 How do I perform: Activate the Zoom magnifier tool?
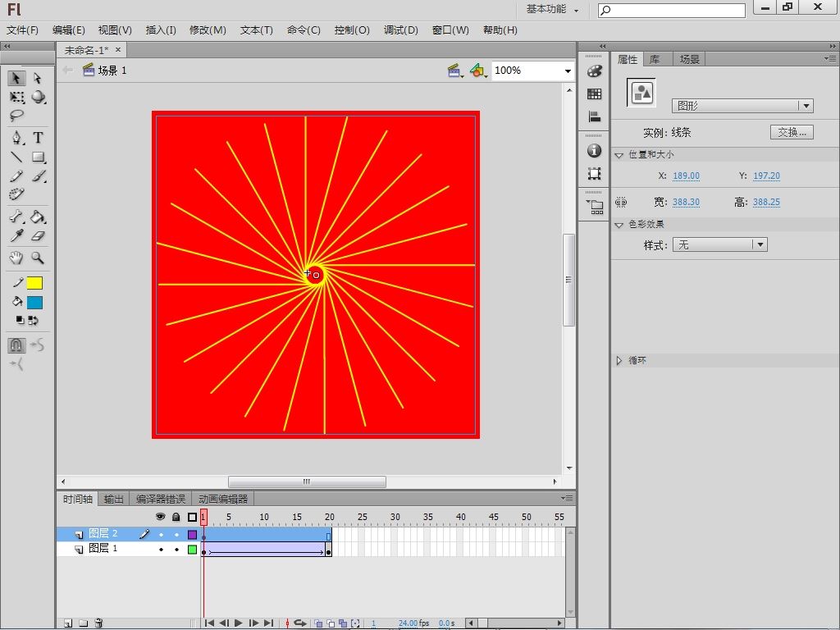(x=38, y=258)
